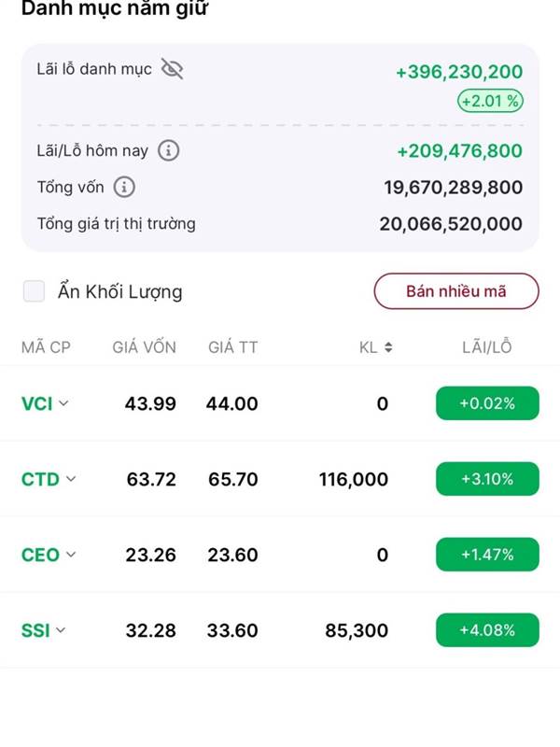The image size is (560, 747).
Task: Toggle VCI +0.02% profit badge
Action: pos(487,403)
